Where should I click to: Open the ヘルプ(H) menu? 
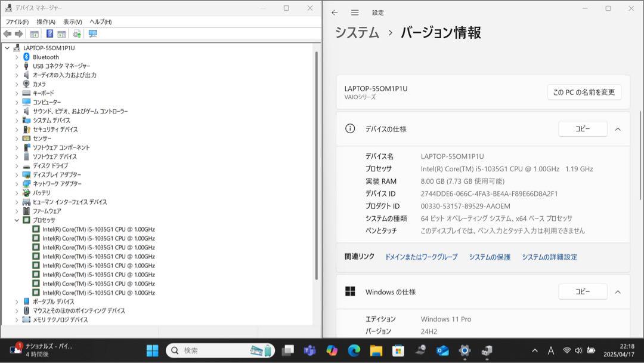click(101, 21)
